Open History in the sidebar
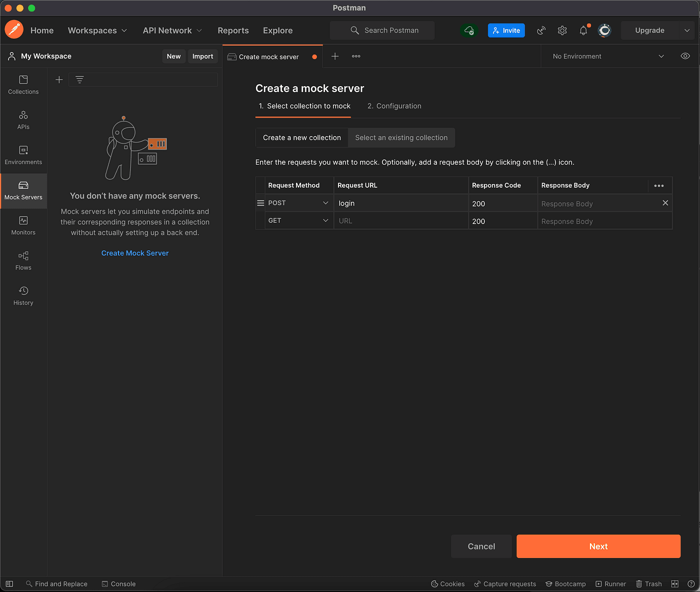Image resolution: width=700 pixels, height=592 pixels. click(23, 296)
